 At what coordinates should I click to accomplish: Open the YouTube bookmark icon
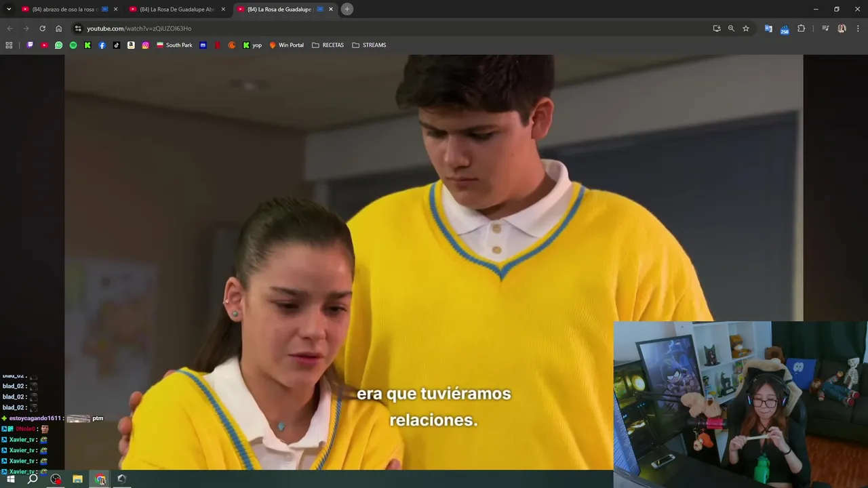[44, 45]
